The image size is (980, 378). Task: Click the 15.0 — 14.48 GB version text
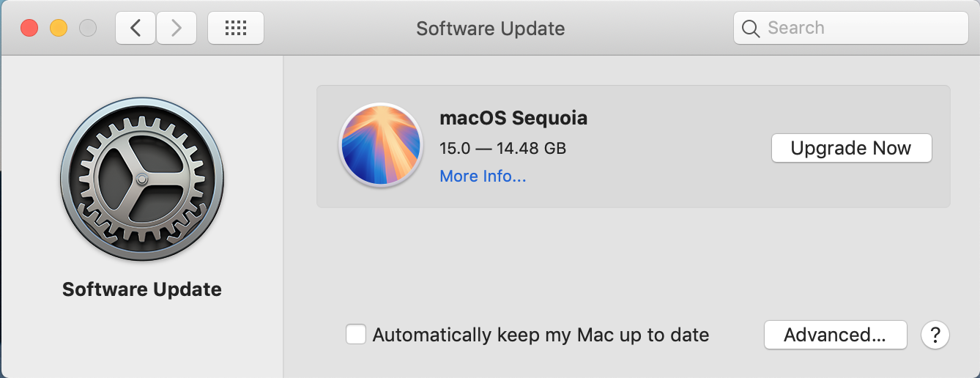click(502, 148)
